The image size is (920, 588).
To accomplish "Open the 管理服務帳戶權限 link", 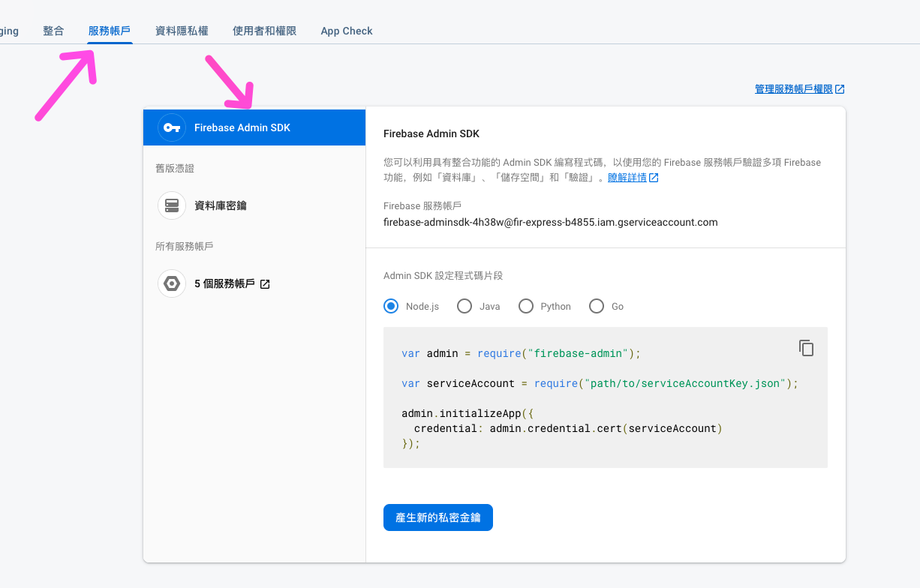I will click(793, 89).
